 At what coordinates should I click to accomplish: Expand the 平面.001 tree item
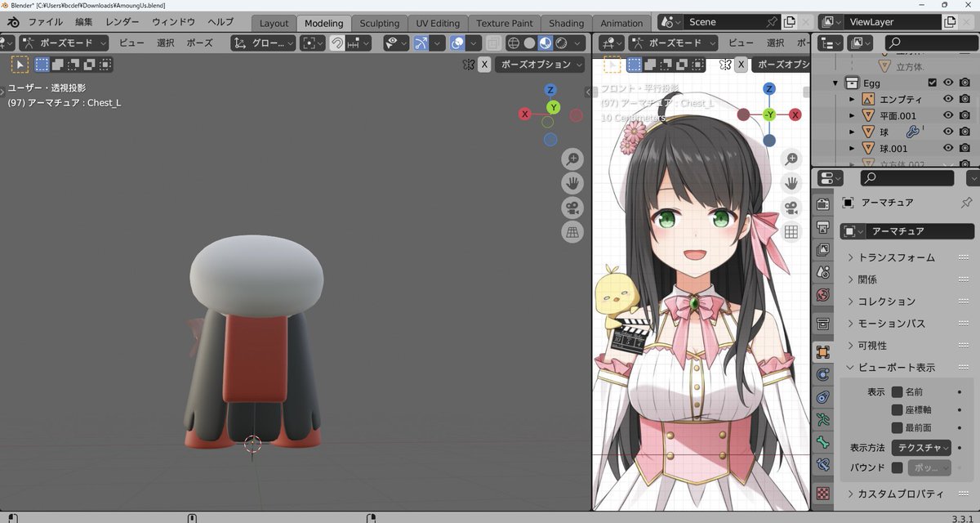click(x=852, y=115)
